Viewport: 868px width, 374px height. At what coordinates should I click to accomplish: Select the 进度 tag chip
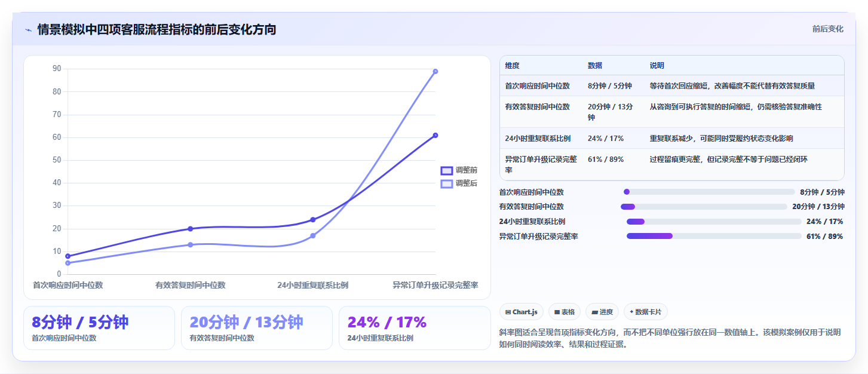point(602,312)
